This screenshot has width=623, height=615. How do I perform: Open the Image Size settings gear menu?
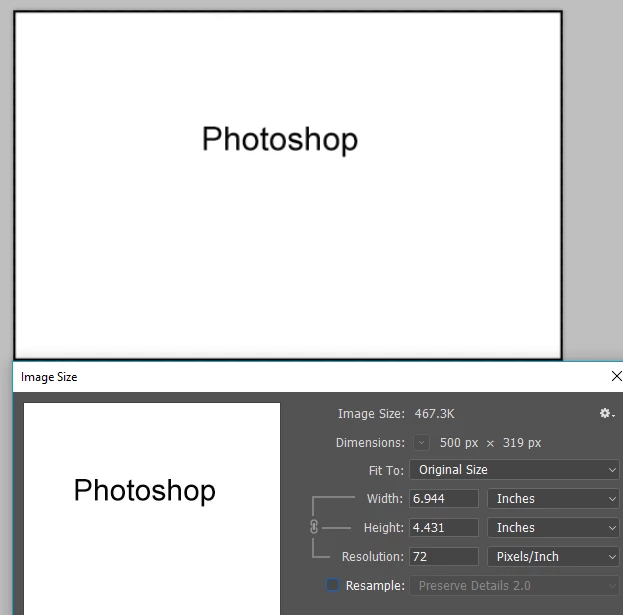pyautogui.click(x=607, y=414)
